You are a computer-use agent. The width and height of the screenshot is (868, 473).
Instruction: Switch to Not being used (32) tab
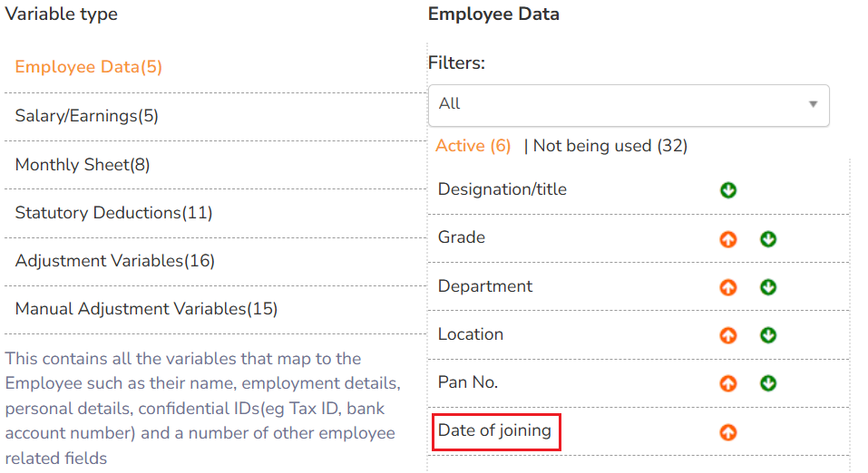pyautogui.click(x=610, y=146)
